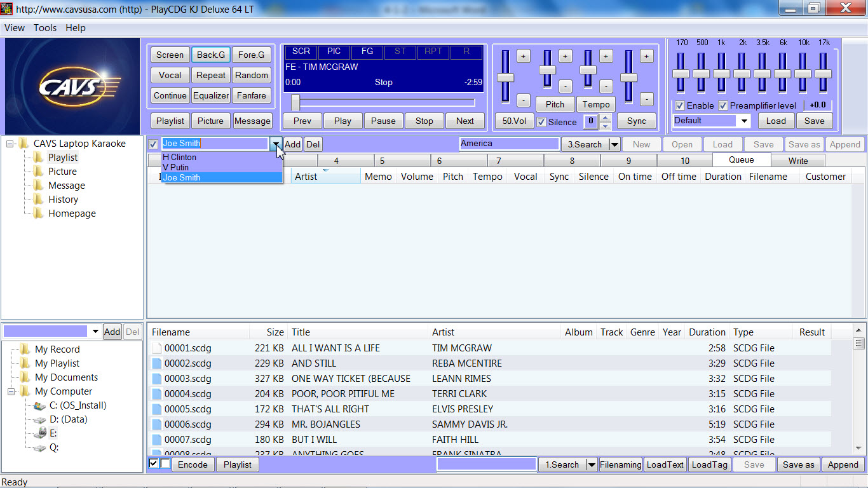Click the file icon of 00003.scdg
Image resolution: width=868 pixels, height=488 pixels.
(x=157, y=379)
